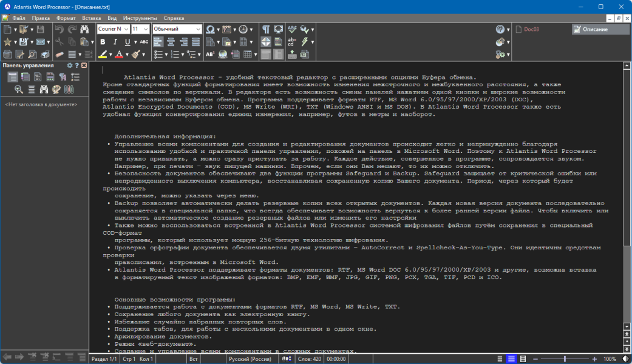Apply red font color with the A icon
Viewport: 632px width, 364px height.
tap(119, 55)
